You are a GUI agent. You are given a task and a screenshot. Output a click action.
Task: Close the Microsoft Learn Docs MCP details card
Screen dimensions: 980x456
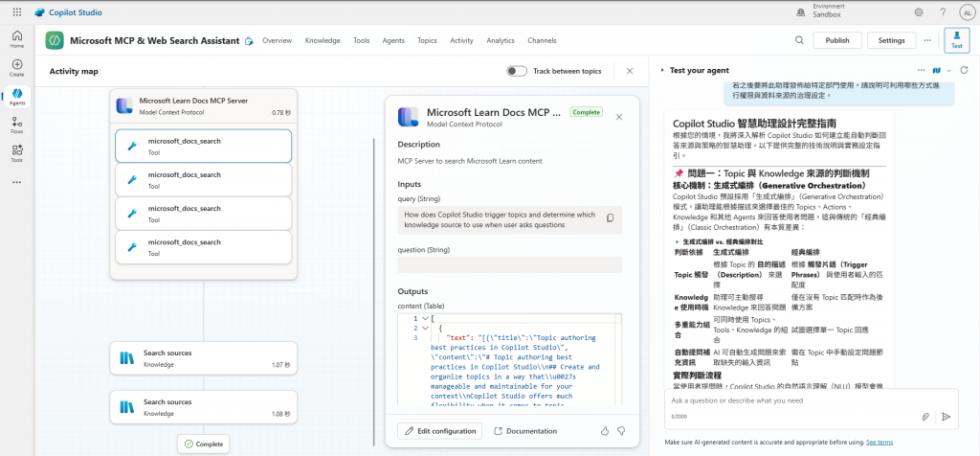(619, 116)
